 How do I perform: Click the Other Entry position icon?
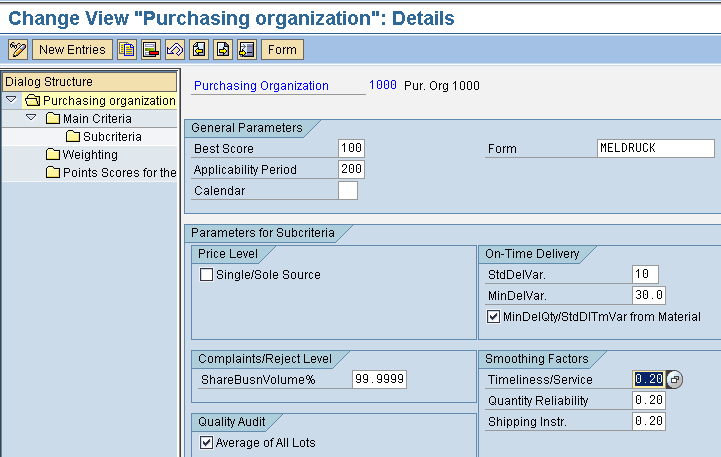246,49
